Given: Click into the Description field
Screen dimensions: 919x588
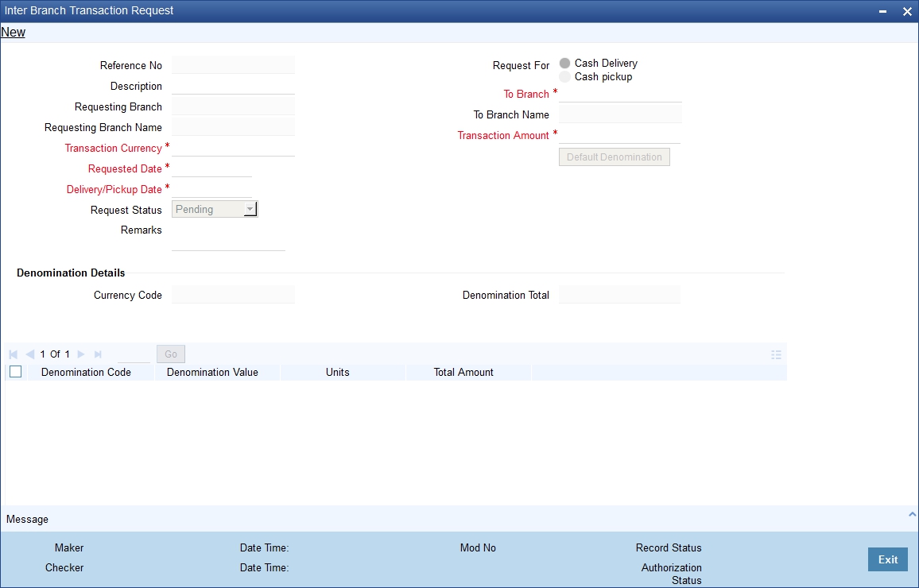Looking at the screenshot, I should pyautogui.click(x=233, y=86).
